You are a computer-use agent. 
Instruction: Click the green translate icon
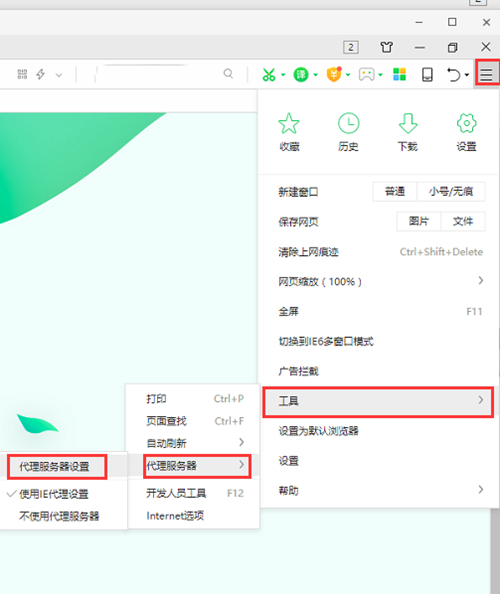tap(301, 75)
